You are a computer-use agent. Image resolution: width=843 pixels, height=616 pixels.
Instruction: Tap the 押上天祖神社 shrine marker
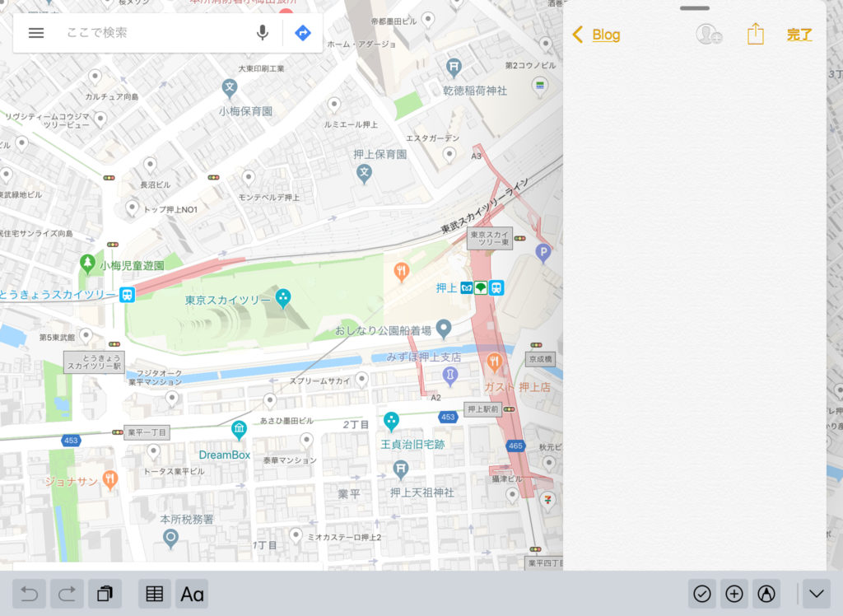400,469
